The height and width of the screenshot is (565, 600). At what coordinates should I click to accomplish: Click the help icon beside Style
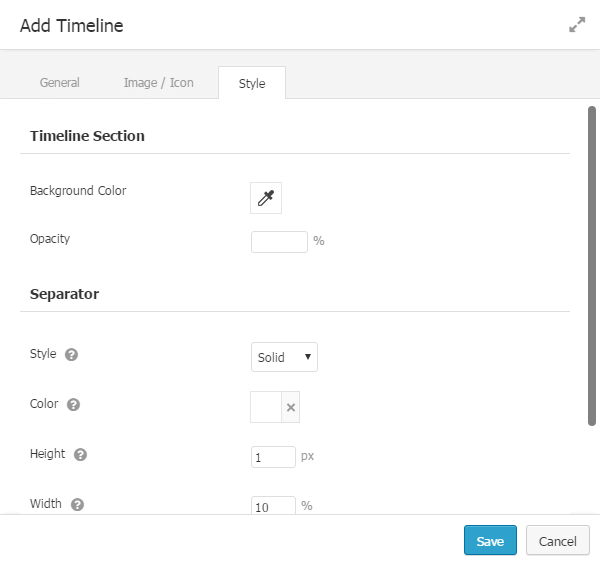(72, 355)
